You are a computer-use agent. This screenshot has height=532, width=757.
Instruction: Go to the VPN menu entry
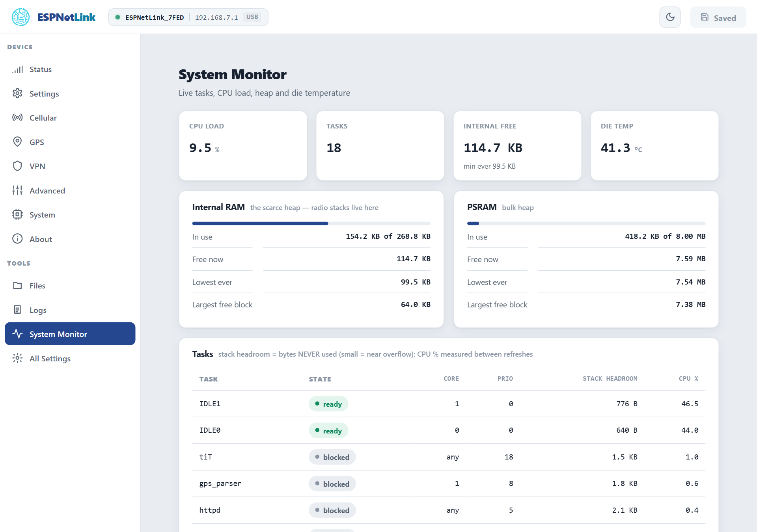(x=70, y=166)
